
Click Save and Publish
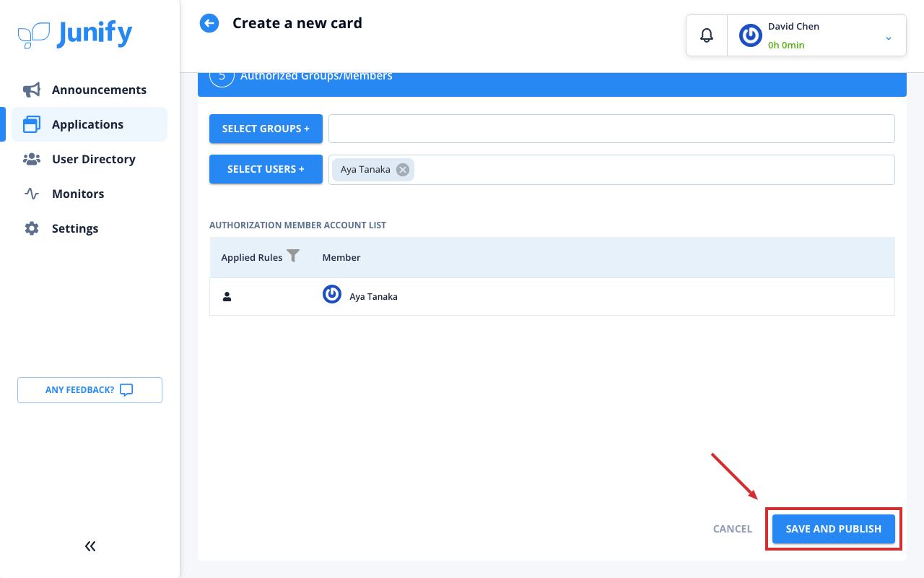834,529
